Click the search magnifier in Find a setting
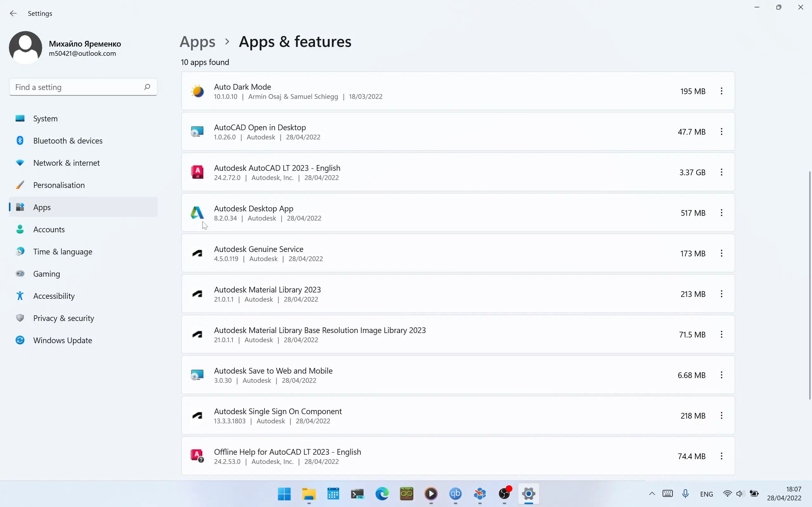This screenshot has width=812, height=507. [147, 87]
